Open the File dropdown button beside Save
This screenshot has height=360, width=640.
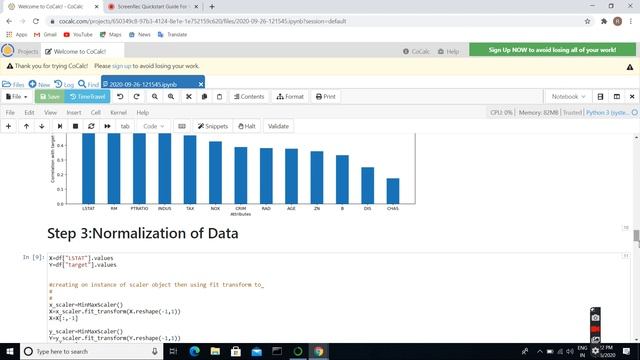pos(17,97)
